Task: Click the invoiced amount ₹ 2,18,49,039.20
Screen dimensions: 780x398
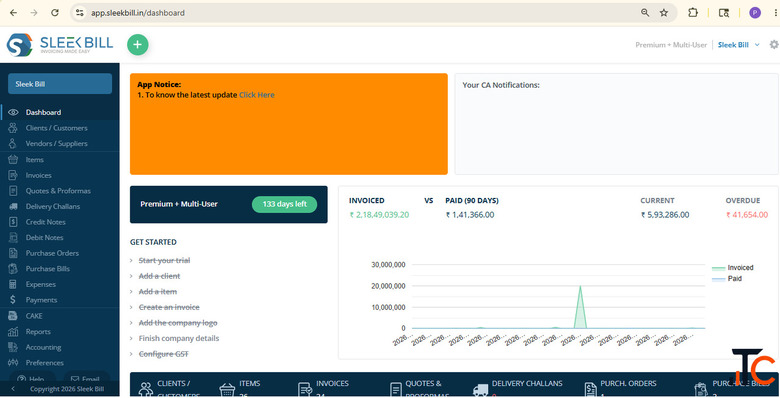Action: [379, 215]
